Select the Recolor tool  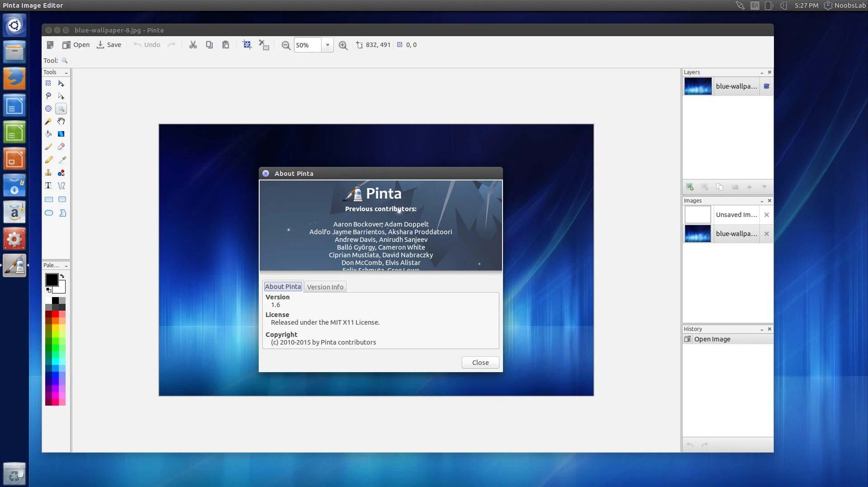click(x=61, y=173)
